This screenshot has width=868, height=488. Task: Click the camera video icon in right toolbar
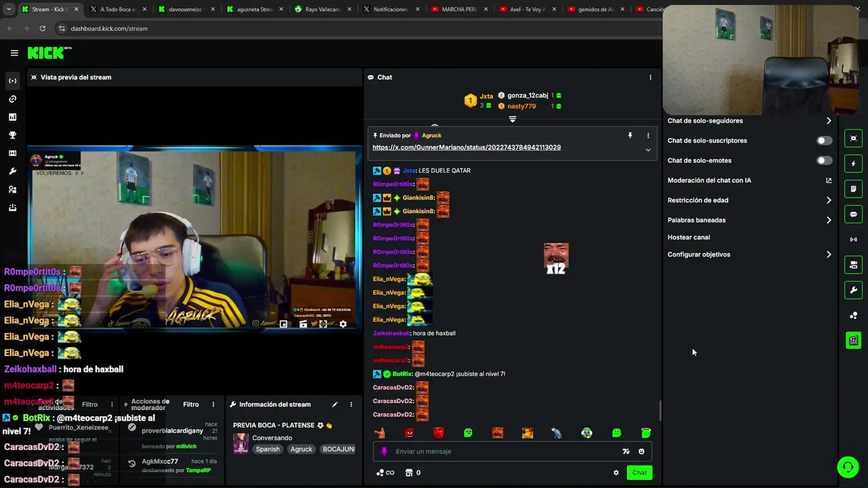pyautogui.click(x=853, y=264)
